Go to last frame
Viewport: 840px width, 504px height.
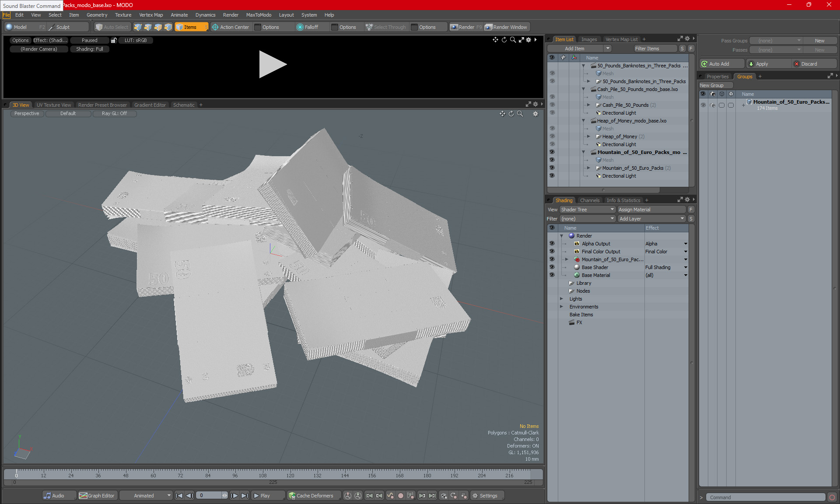click(245, 496)
